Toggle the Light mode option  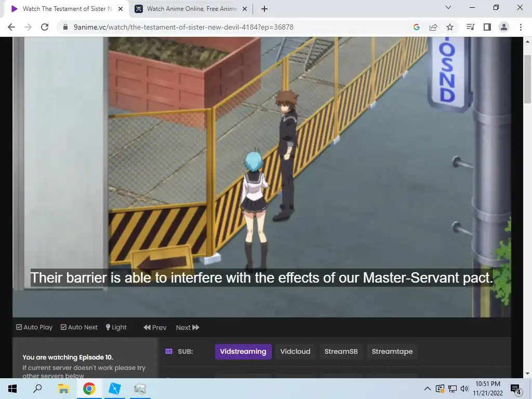point(116,327)
